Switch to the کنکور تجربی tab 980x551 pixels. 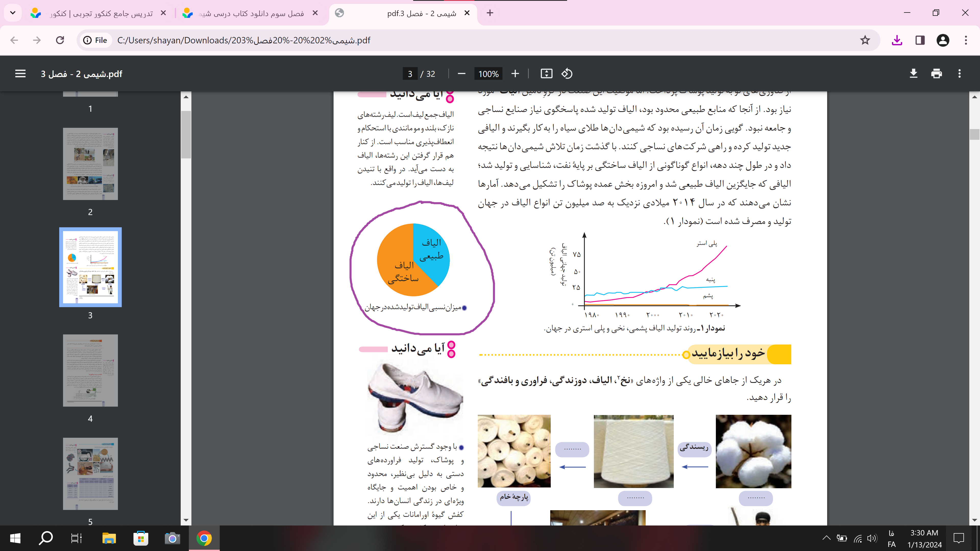pyautogui.click(x=101, y=13)
